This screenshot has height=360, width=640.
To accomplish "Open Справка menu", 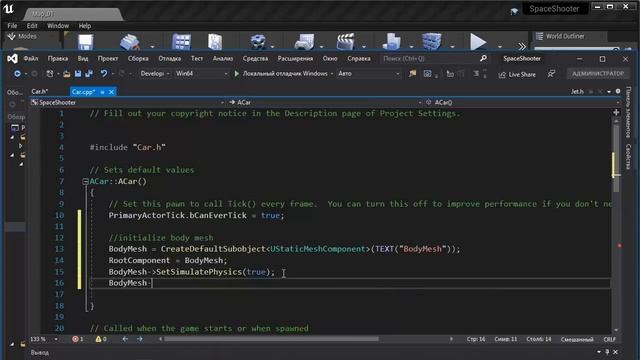I will pyautogui.click(x=359, y=58).
